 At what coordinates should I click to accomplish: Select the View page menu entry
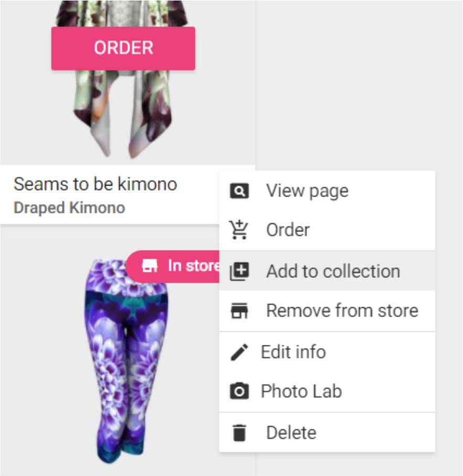327,191
